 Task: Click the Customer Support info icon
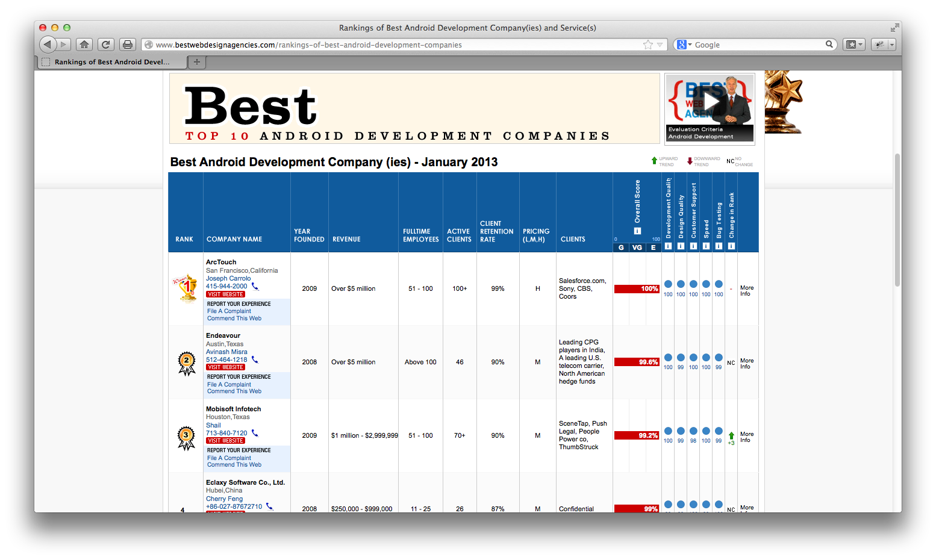tap(693, 246)
